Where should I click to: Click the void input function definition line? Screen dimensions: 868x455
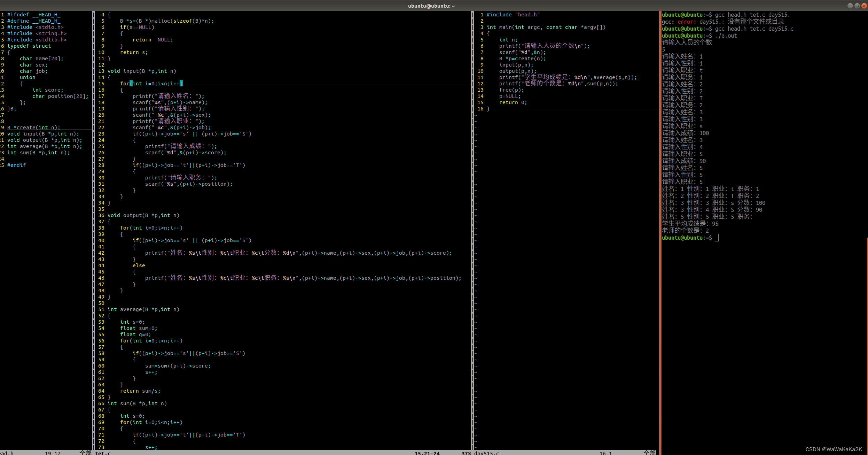[142, 71]
